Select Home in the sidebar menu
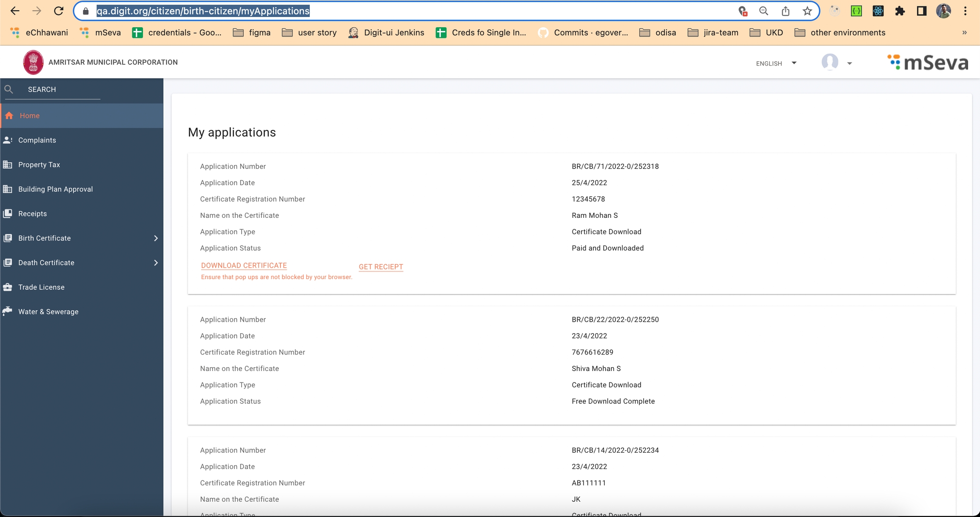The height and width of the screenshot is (517, 980). (x=29, y=116)
